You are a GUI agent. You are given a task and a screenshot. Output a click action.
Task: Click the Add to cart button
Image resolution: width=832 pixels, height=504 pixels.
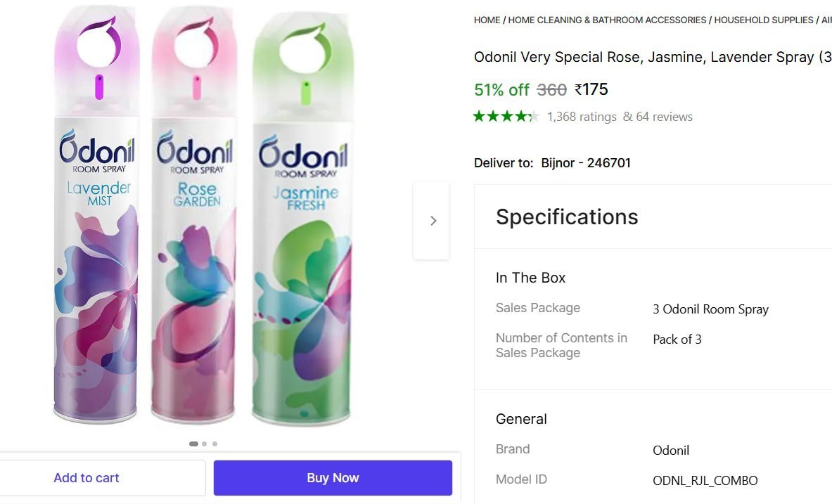coord(86,477)
